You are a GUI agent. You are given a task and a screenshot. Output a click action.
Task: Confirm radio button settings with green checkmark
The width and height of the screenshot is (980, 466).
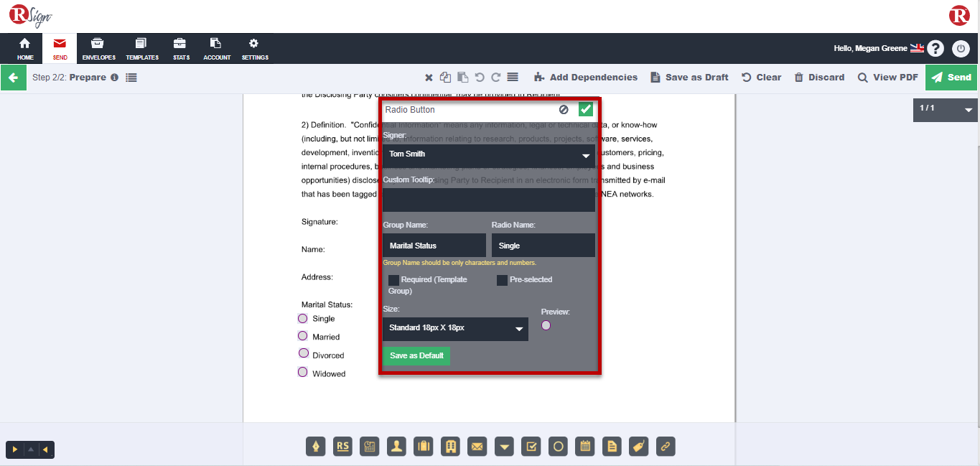[586, 109]
